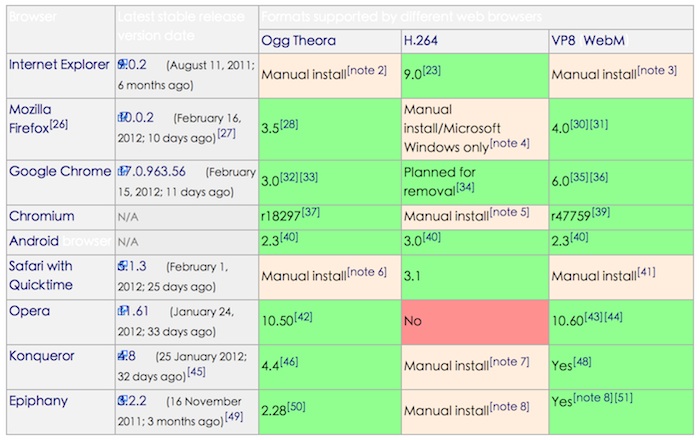Viewport: 700px width, 440px height.
Task: Follow the Konqueror browser link
Action: [x=42, y=356]
